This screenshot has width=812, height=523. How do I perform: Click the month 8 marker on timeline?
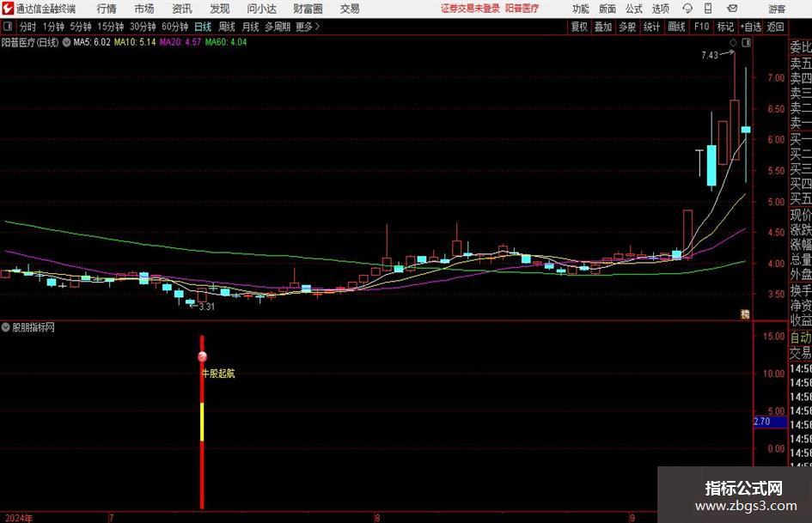click(377, 518)
